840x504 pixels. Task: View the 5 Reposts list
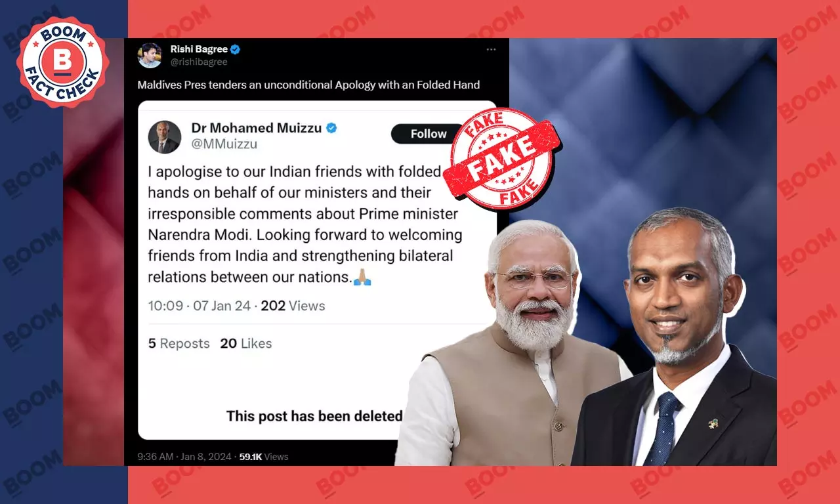tap(178, 343)
